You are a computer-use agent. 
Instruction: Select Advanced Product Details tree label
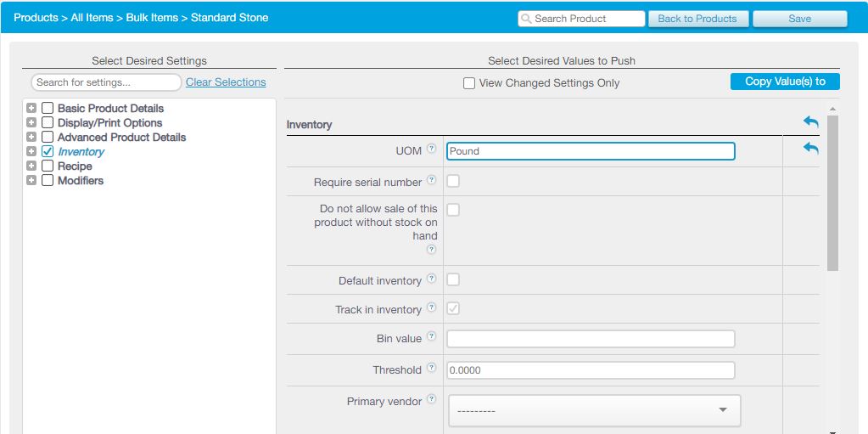click(122, 137)
